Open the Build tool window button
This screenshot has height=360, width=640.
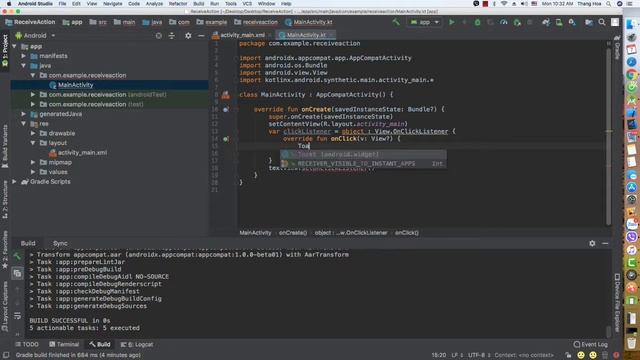pyautogui.click(x=100, y=344)
